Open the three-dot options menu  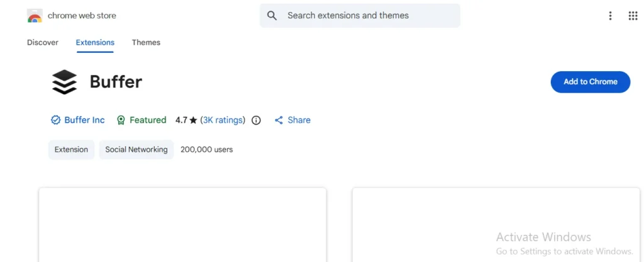[610, 16]
